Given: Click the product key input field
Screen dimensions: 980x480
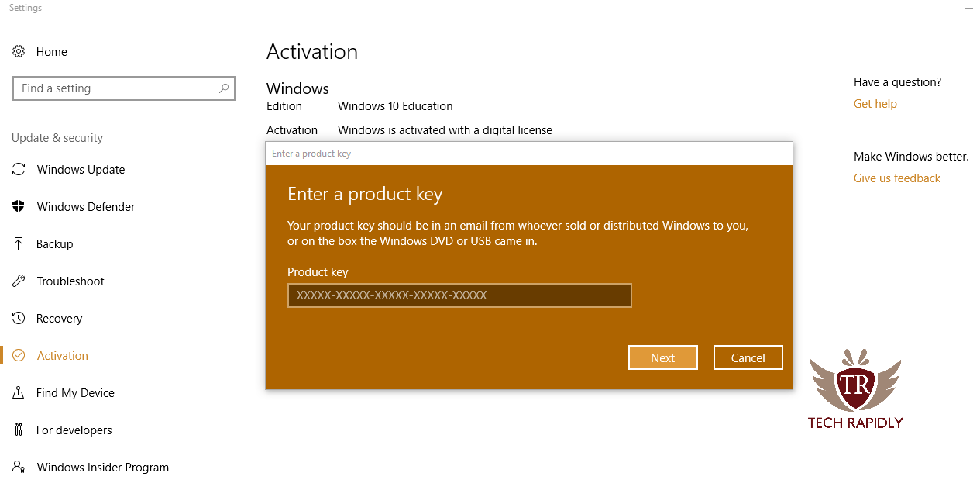Looking at the screenshot, I should pyautogui.click(x=459, y=295).
